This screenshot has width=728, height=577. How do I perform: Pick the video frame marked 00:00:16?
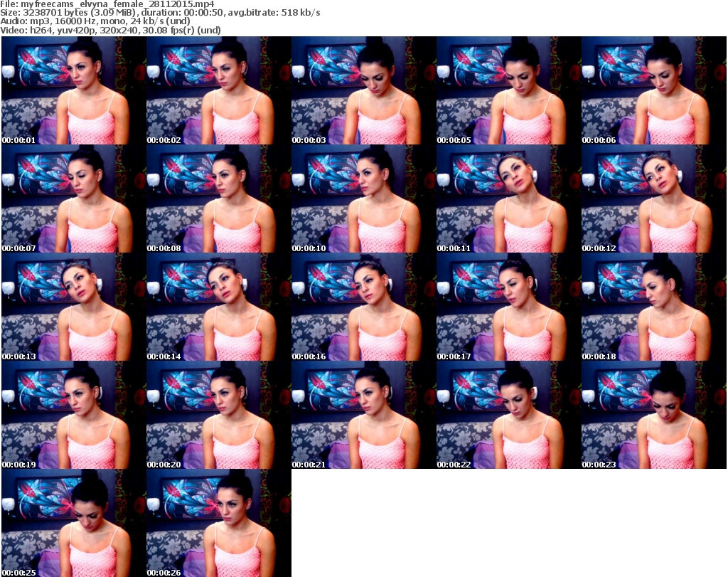pyautogui.click(x=363, y=307)
